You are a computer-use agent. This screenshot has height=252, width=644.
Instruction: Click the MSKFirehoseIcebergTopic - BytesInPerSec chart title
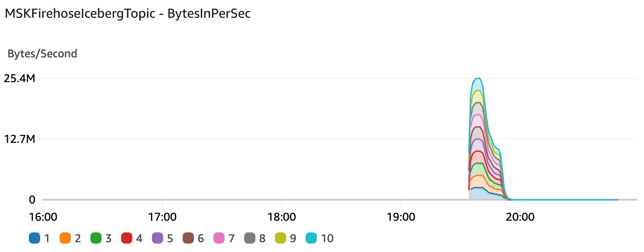click(x=128, y=14)
